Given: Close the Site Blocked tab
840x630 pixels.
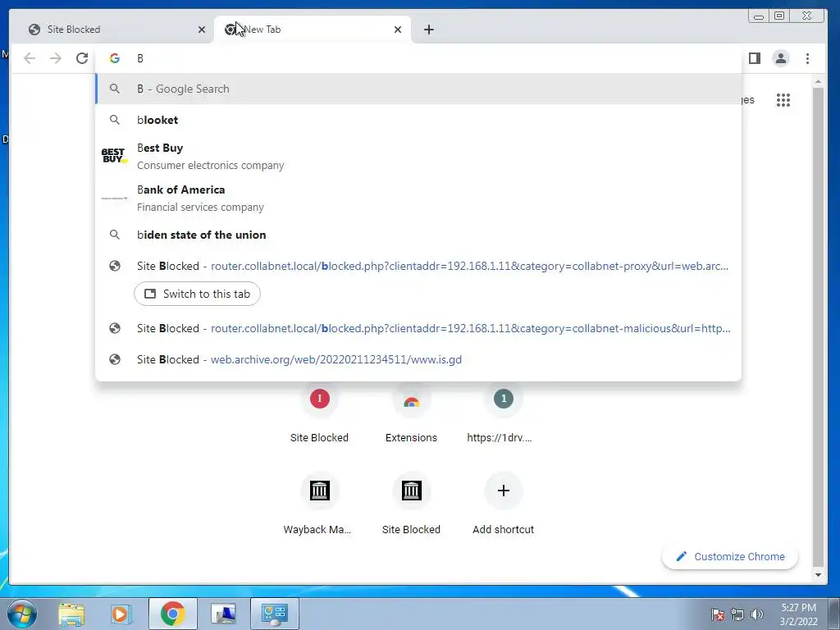Looking at the screenshot, I should [x=202, y=30].
